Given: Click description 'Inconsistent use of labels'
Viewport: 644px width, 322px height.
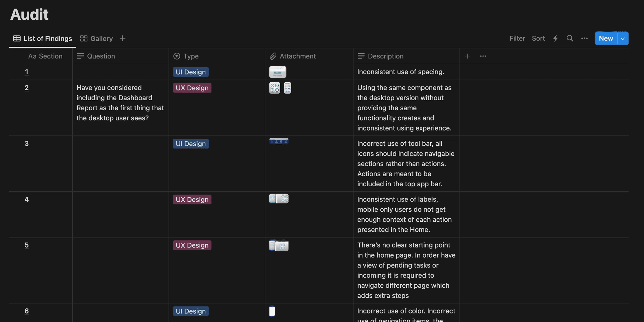Looking at the screenshot, I should pos(406,215).
